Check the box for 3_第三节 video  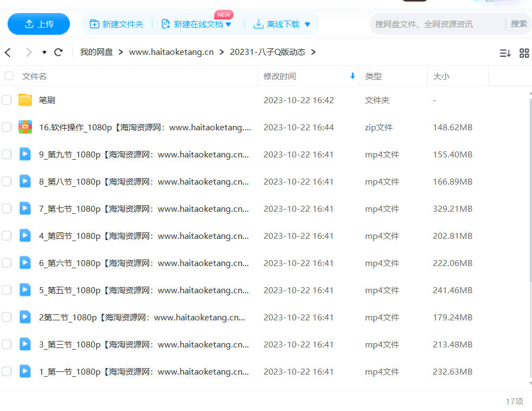point(7,344)
